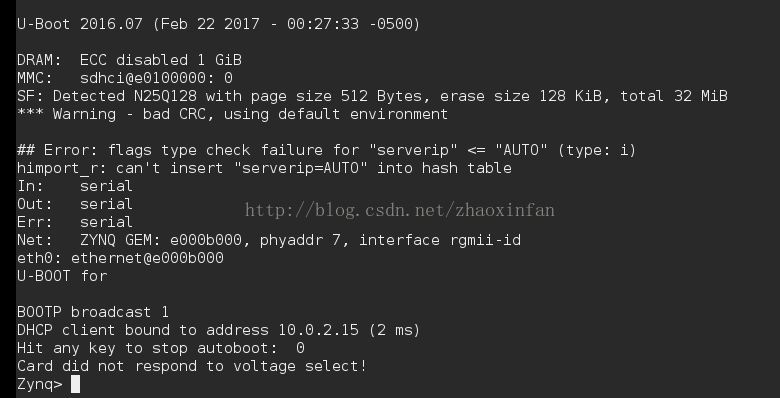Click the Net ZYNQ GEM line
Screen dimensions: 780x398
(x=269, y=240)
